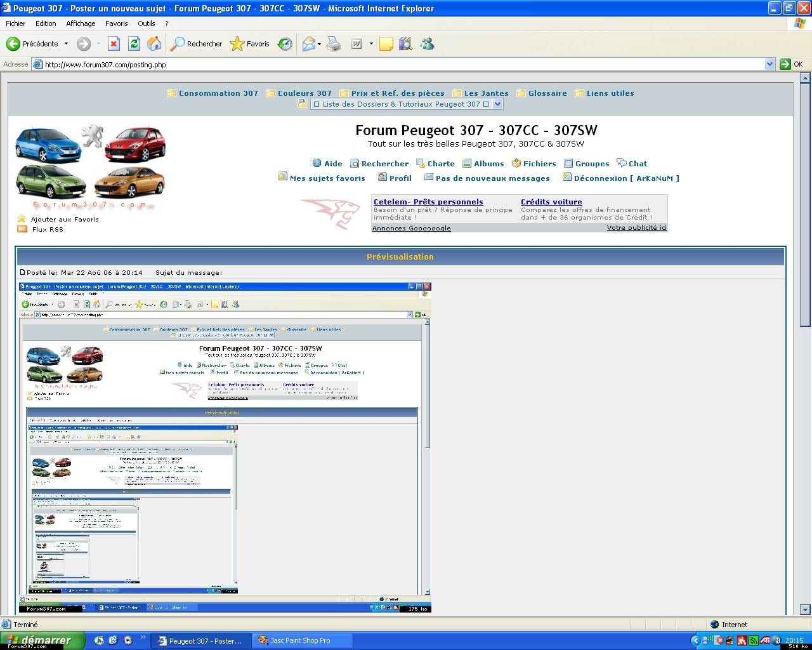Click the Flux RSS icon

[x=22, y=229]
